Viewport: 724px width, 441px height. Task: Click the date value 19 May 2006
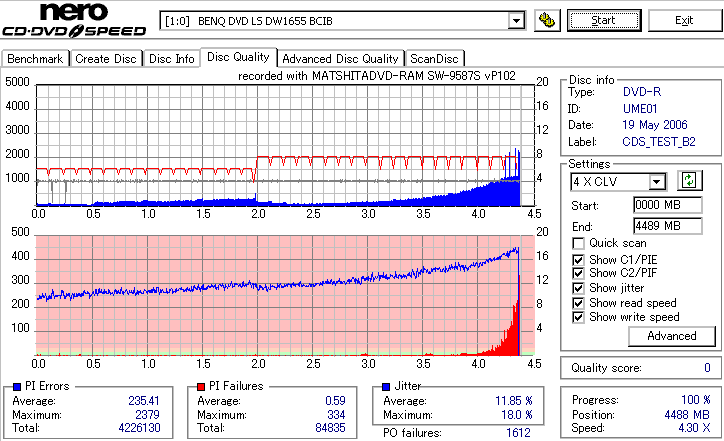pyautogui.click(x=655, y=125)
